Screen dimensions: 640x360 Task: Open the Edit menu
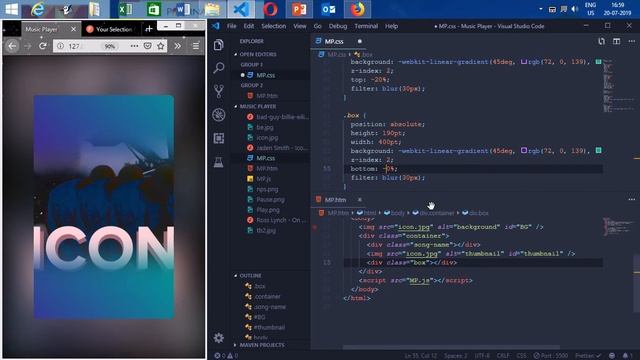(249, 26)
